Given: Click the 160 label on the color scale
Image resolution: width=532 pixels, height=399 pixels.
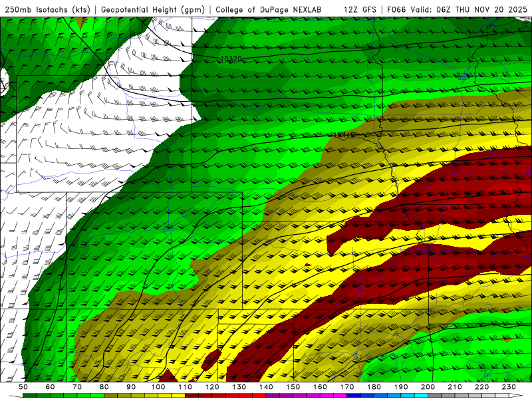Looking at the screenshot, I should tap(320, 387).
